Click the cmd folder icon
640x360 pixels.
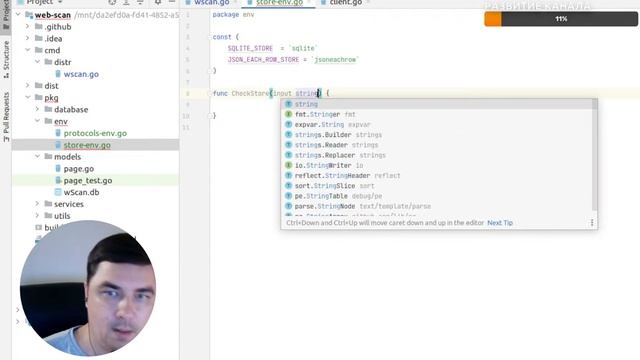click(x=39, y=50)
